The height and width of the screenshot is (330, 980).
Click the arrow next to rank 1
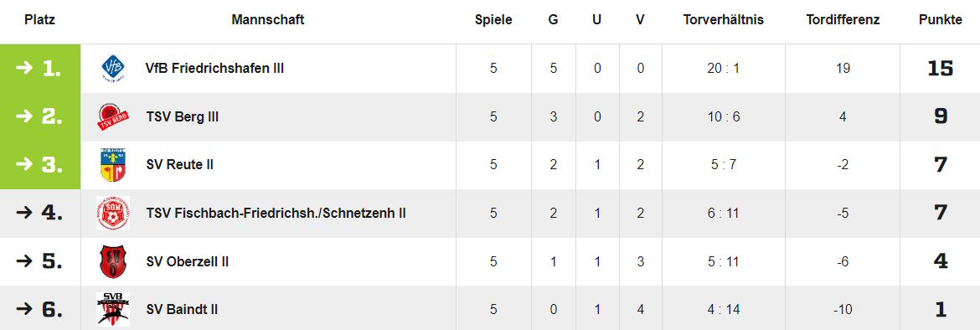[23, 68]
